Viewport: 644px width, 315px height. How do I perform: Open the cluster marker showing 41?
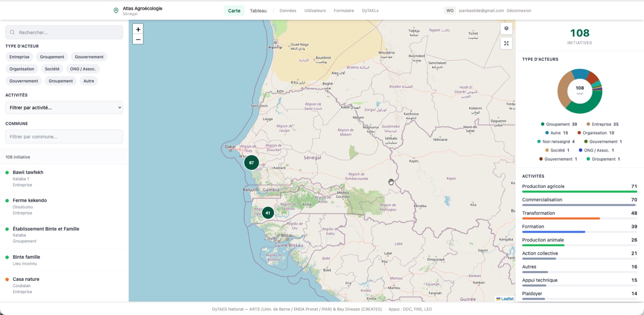(268, 213)
